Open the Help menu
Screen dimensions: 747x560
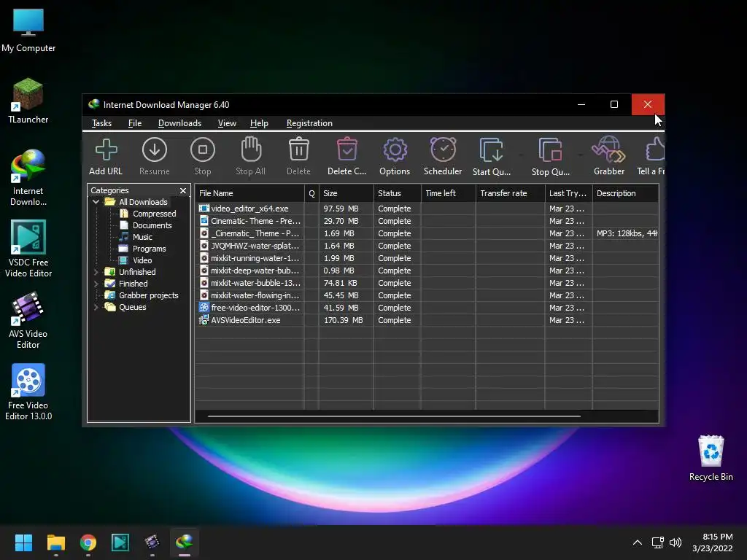point(259,123)
